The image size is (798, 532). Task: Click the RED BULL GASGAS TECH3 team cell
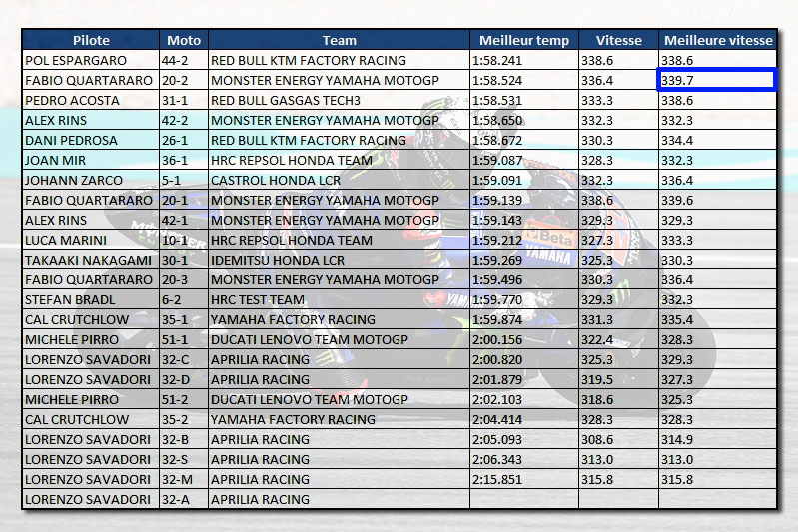pyautogui.click(x=339, y=100)
